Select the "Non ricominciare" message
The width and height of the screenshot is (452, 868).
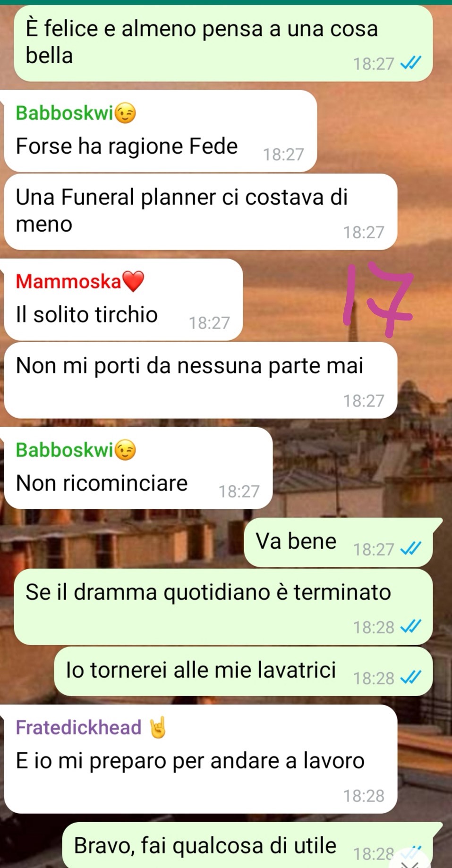[138, 468]
